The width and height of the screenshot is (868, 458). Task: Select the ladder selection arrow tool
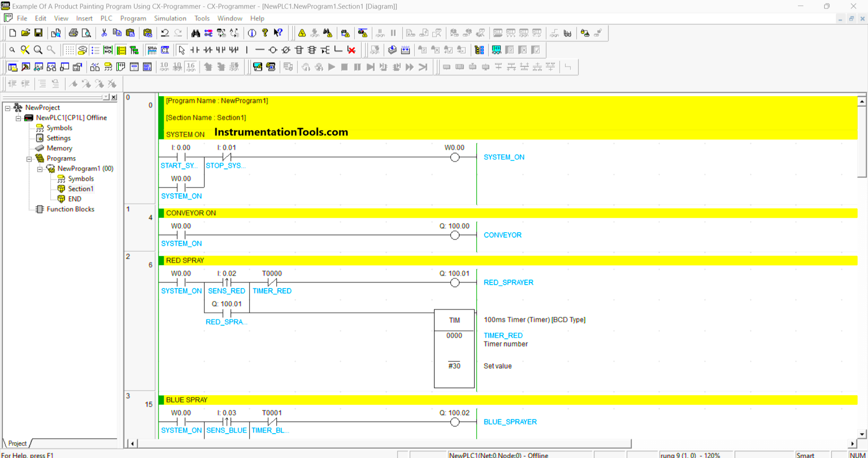pyautogui.click(x=182, y=50)
